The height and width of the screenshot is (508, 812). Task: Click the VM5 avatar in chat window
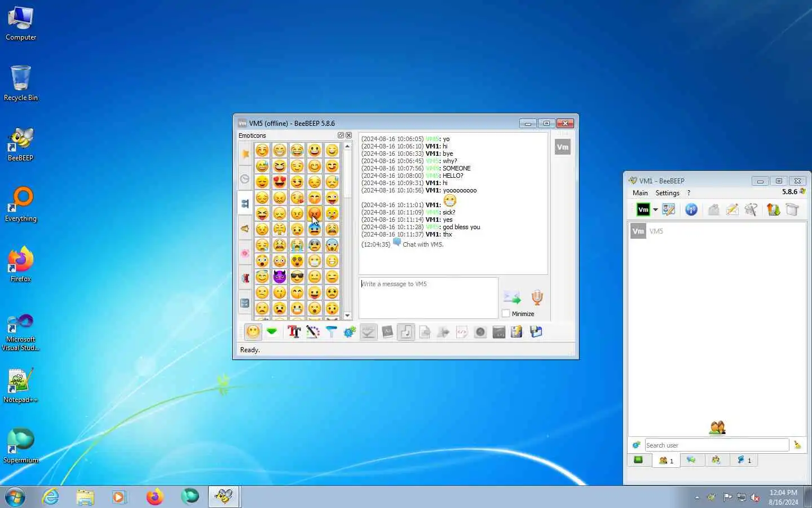point(563,147)
